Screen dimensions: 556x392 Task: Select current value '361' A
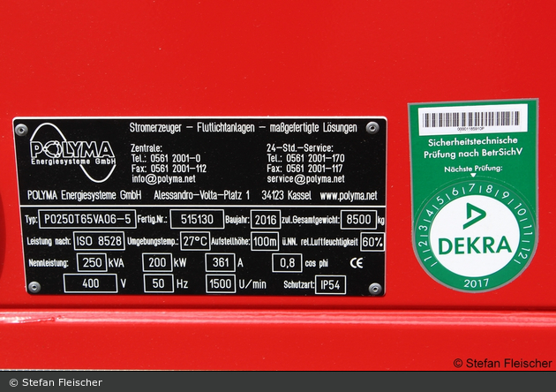[x=221, y=262]
